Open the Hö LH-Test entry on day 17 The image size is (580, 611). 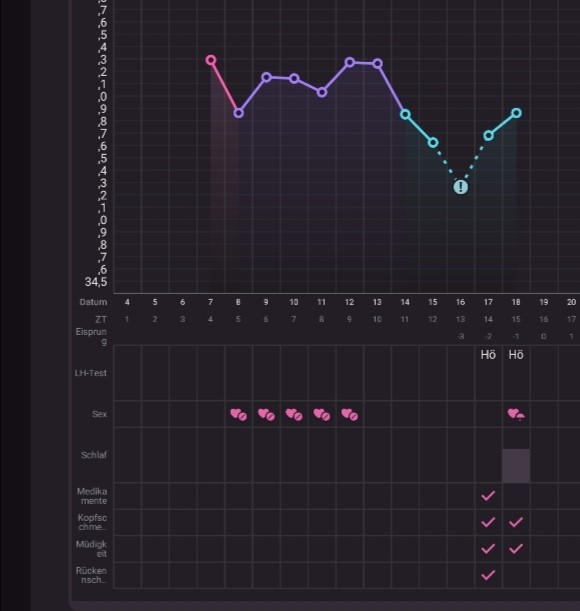click(x=488, y=355)
